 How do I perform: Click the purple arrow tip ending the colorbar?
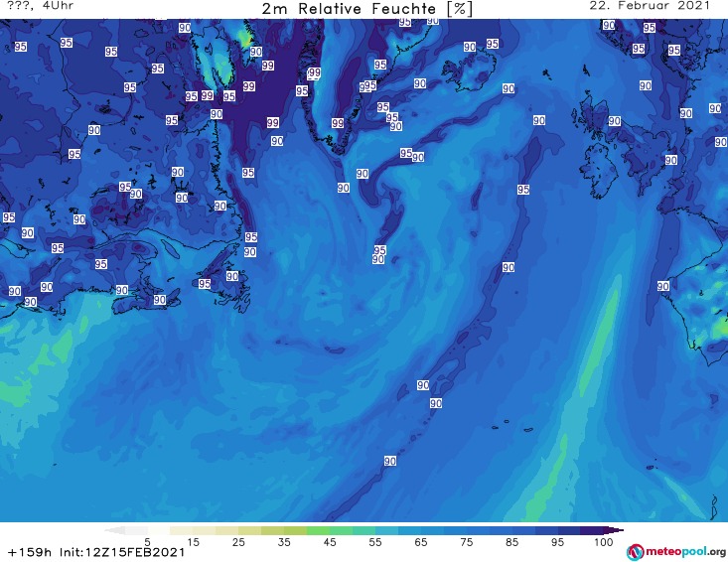click(x=614, y=530)
